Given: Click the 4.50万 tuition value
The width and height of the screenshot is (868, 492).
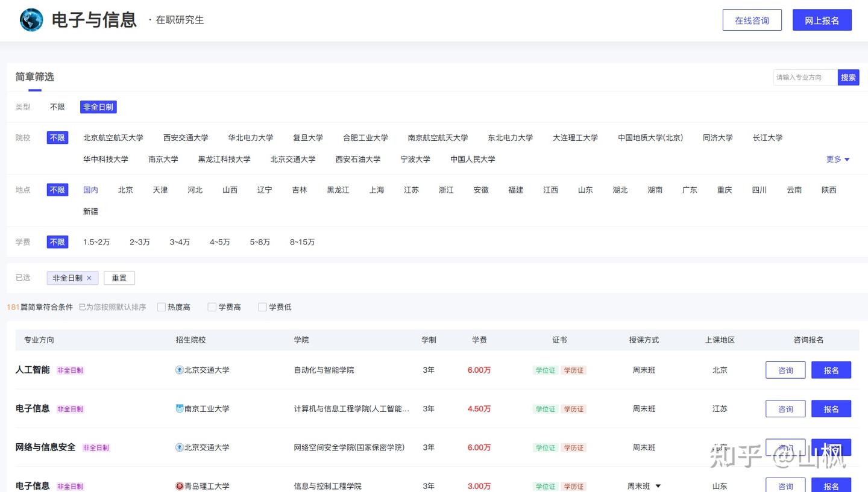Looking at the screenshot, I should tap(479, 409).
